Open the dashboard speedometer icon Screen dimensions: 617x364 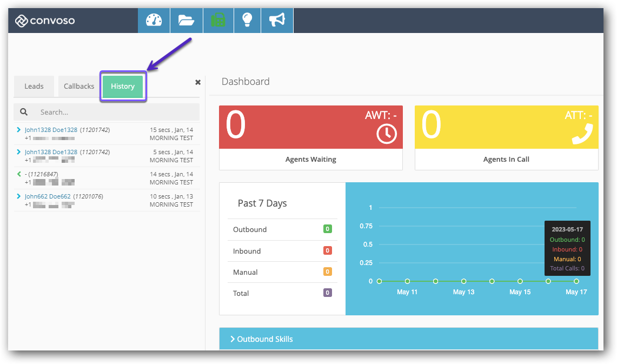tap(154, 21)
